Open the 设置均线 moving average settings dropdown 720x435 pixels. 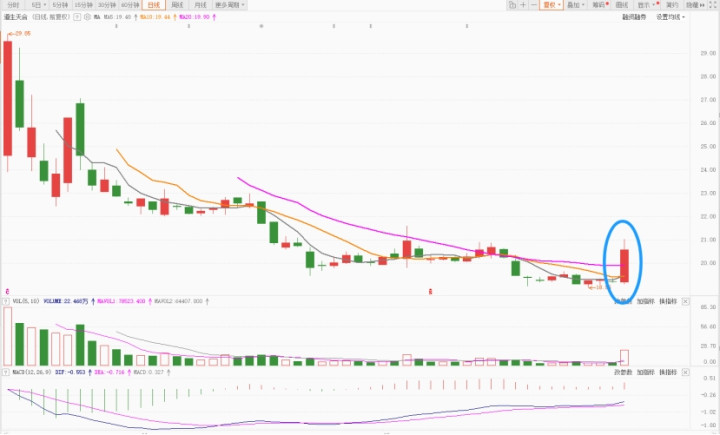click(x=670, y=17)
